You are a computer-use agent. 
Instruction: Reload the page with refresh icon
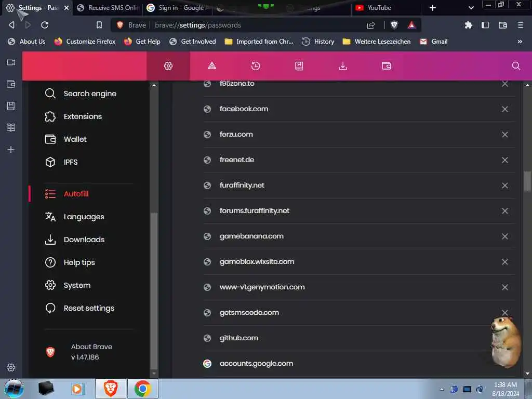(45, 25)
